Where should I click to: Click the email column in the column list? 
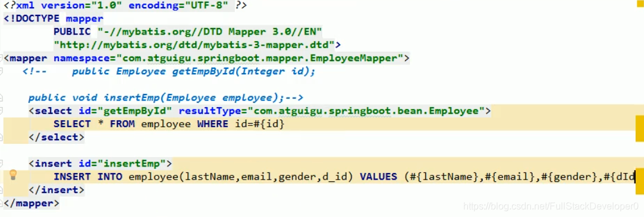click(x=257, y=177)
